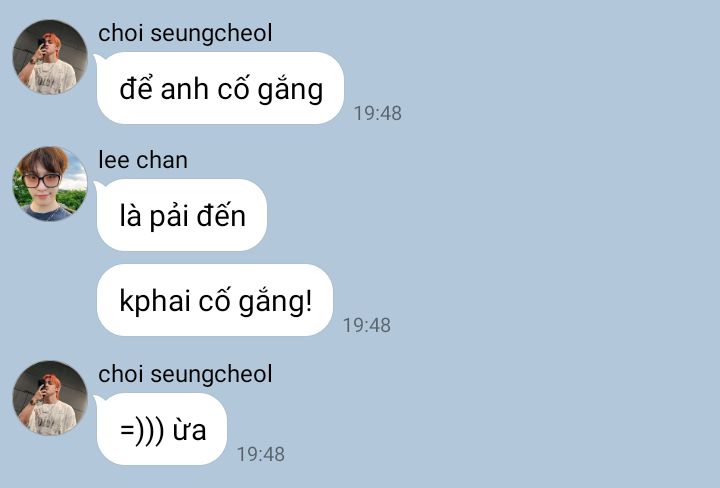Open choi seungcheol's avatar beside first message

tap(50, 57)
